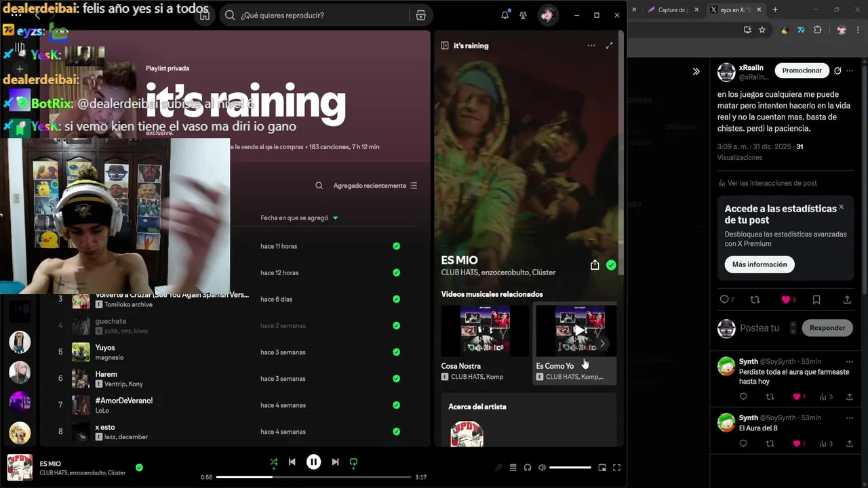
Task: Toggle saved checkmark on Yuyos row
Action: point(396,352)
